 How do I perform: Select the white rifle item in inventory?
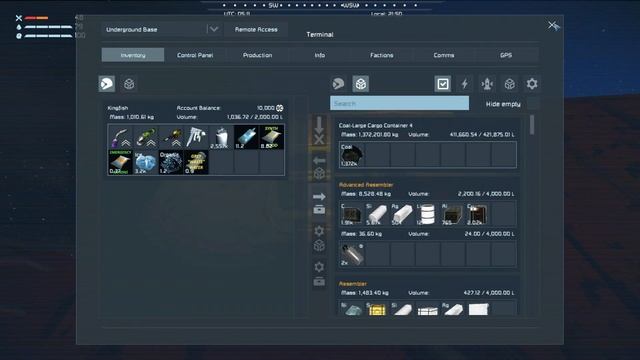pos(196,137)
